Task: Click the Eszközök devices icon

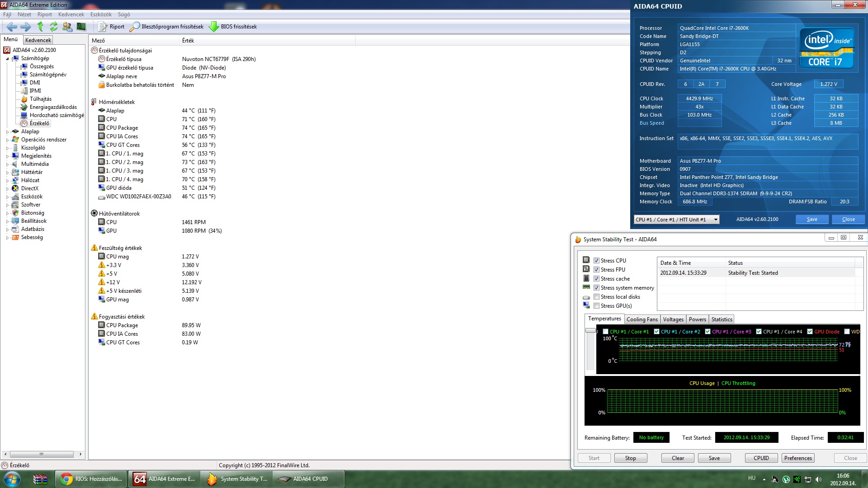Action: point(15,197)
